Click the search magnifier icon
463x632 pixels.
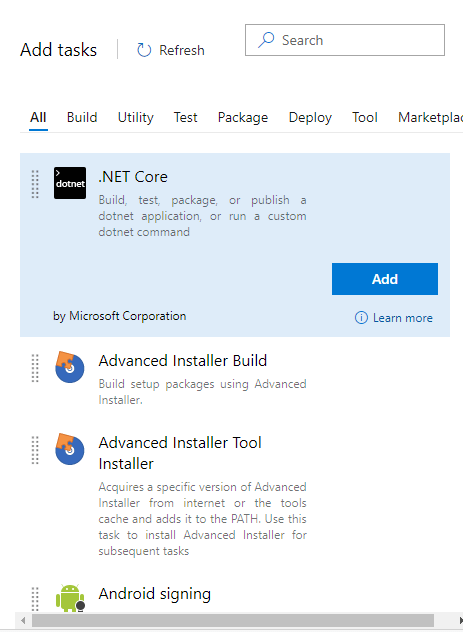(266, 40)
